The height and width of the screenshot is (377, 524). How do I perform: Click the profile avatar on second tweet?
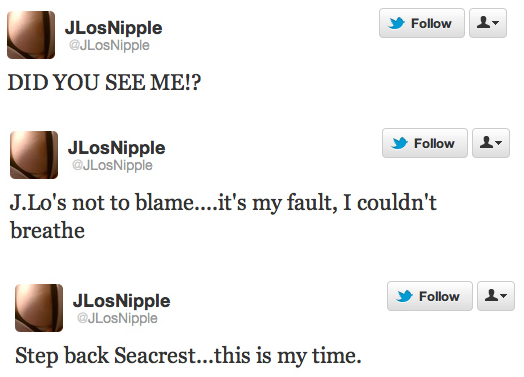point(34,155)
